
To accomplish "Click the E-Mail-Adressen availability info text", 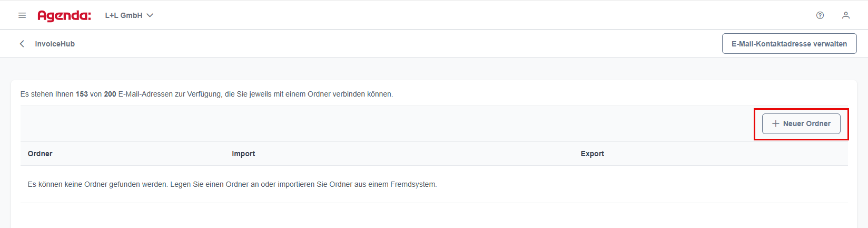I will click(206, 94).
